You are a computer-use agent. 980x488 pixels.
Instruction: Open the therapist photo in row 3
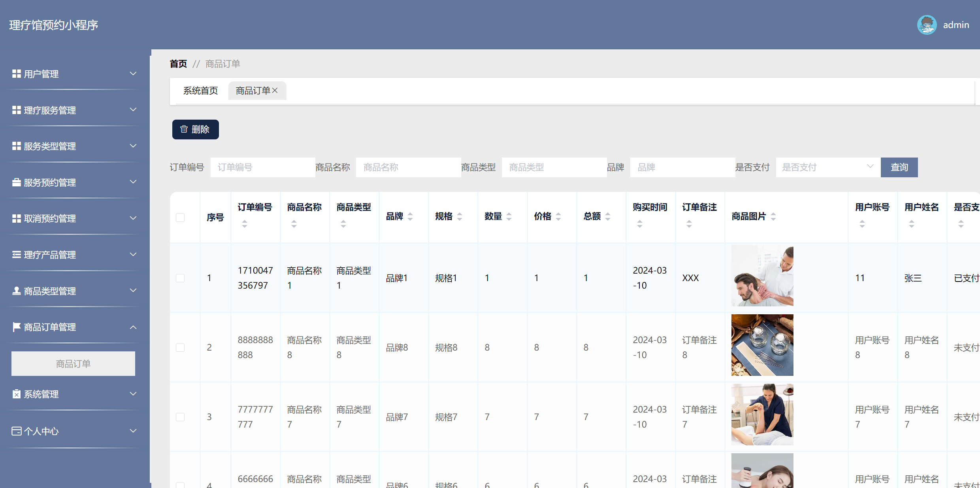pyautogui.click(x=762, y=415)
